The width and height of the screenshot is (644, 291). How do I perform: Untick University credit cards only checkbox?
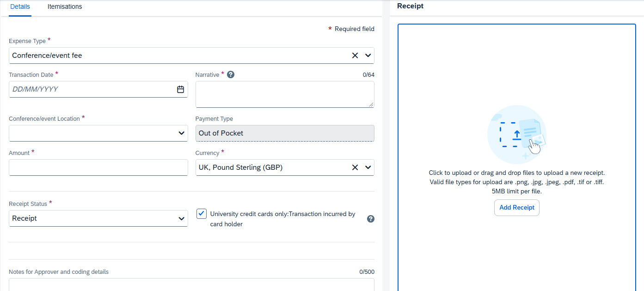[202, 214]
